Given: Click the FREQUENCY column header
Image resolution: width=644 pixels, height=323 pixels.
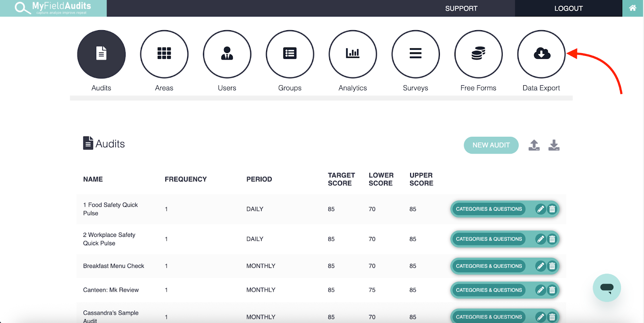Looking at the screenshot, I should pyautogui.click(x=186, y=179).
